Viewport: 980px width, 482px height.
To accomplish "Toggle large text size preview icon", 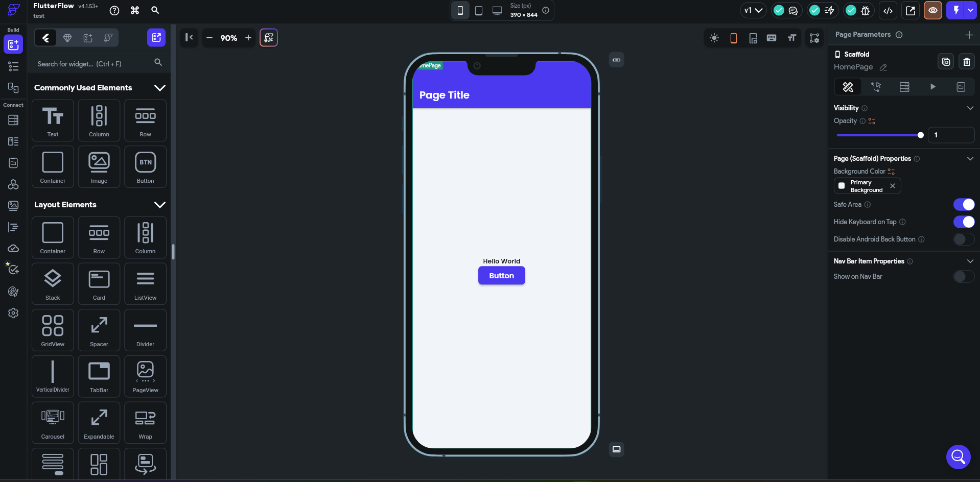I will click(792, 38).
